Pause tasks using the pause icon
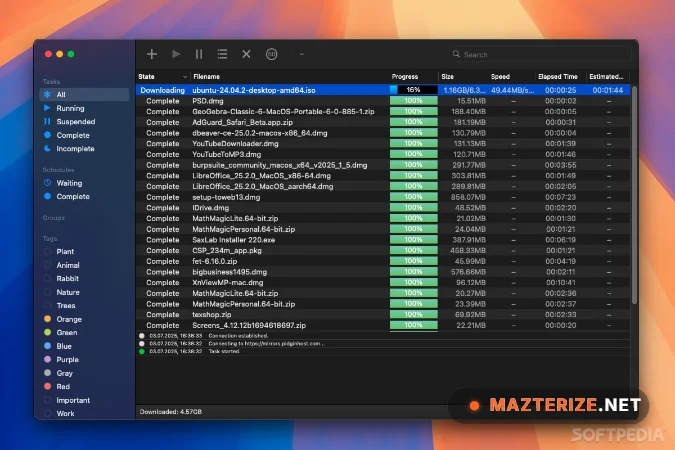Screen dimensions: 675x450 199,54
